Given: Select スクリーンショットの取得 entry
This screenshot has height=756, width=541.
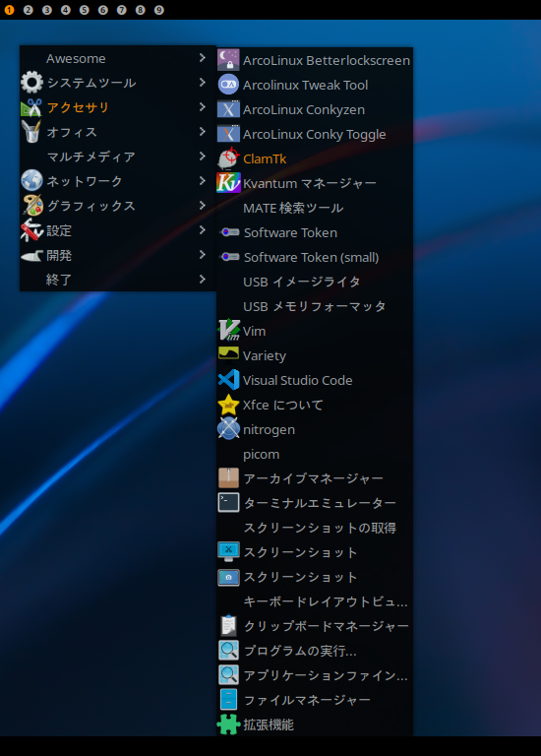Looking at the screenshot, I should (x=315, y=528).
